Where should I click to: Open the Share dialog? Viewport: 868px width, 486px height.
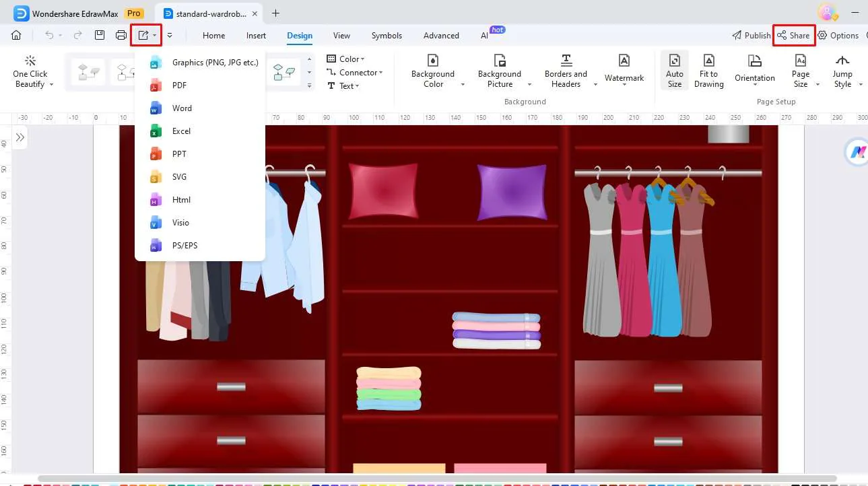coord(793,36)
